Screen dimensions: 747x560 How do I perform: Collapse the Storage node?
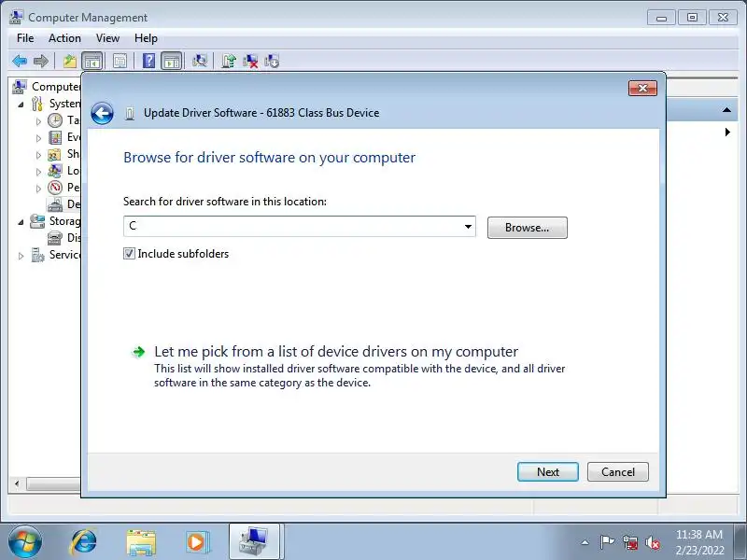tap(21, 222)
